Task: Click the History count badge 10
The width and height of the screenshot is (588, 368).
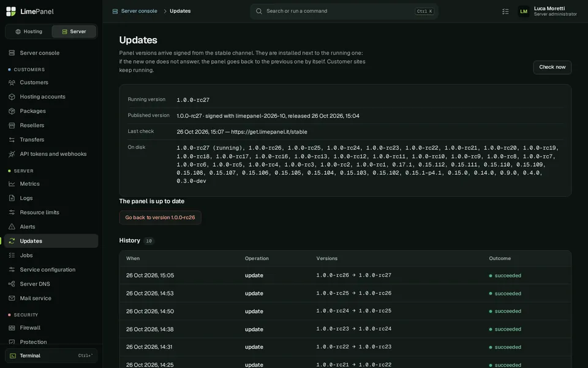Action: tap(149, 241)
